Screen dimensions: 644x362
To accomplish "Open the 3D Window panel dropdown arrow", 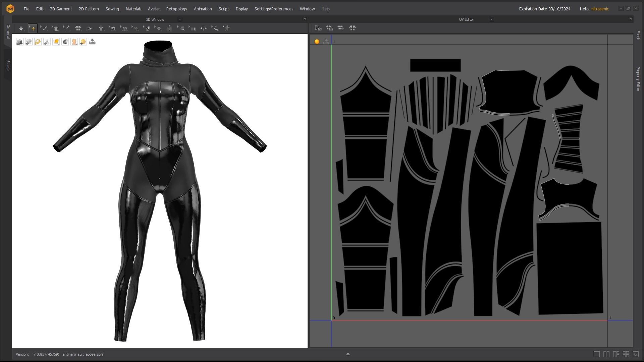I will (180, 19).
